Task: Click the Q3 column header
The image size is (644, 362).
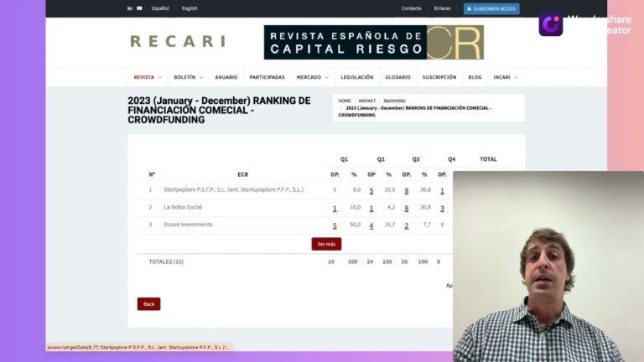Action: point(416,159)
